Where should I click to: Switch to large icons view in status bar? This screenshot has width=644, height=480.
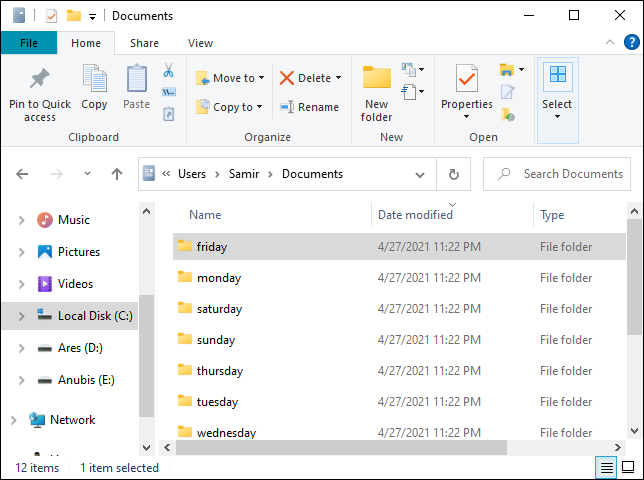(628, 467)
